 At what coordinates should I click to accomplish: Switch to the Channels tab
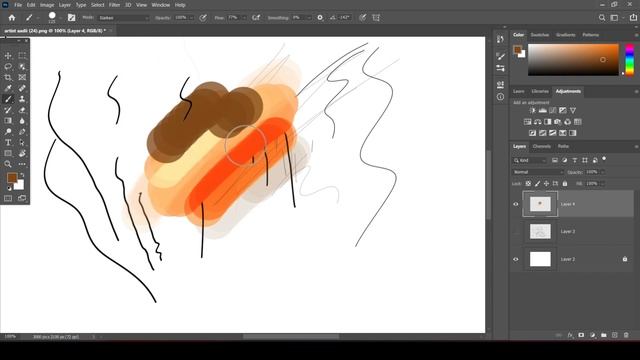[x=542, y=146]
